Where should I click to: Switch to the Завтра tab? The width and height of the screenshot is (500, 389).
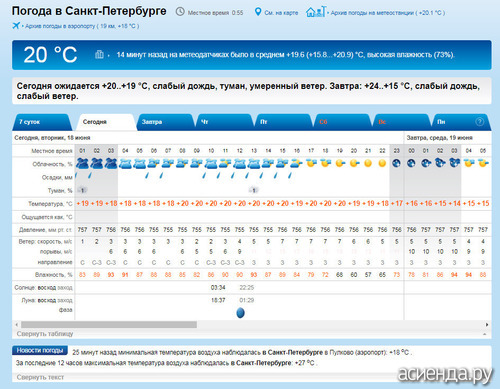pyautogui.click(x=166, y=122)
